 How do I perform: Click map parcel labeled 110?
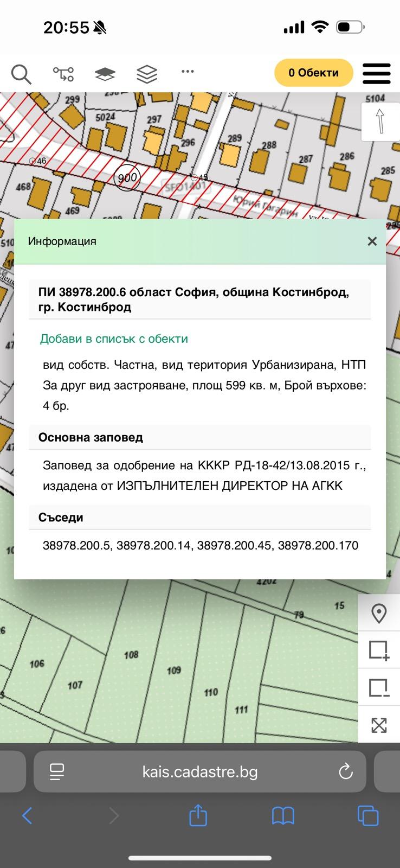tap(211, 692)
